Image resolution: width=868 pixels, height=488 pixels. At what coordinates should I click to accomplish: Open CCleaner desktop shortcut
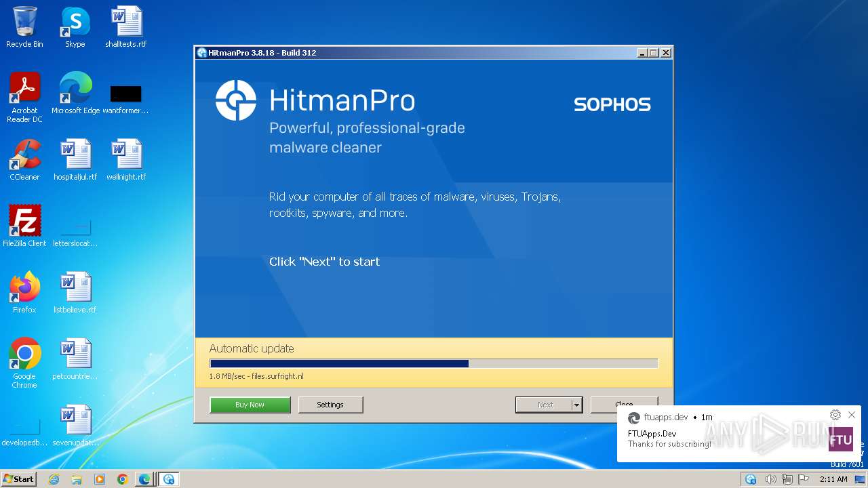24,159
